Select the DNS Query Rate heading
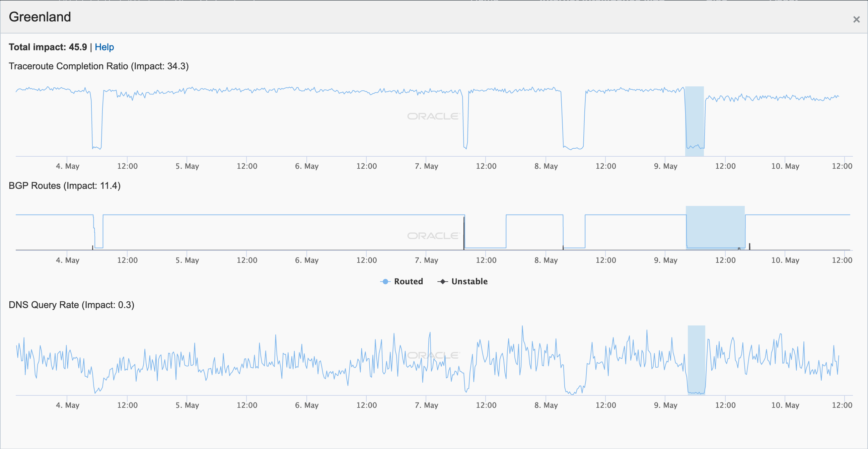868x449 pixels. tap(71, 305)
